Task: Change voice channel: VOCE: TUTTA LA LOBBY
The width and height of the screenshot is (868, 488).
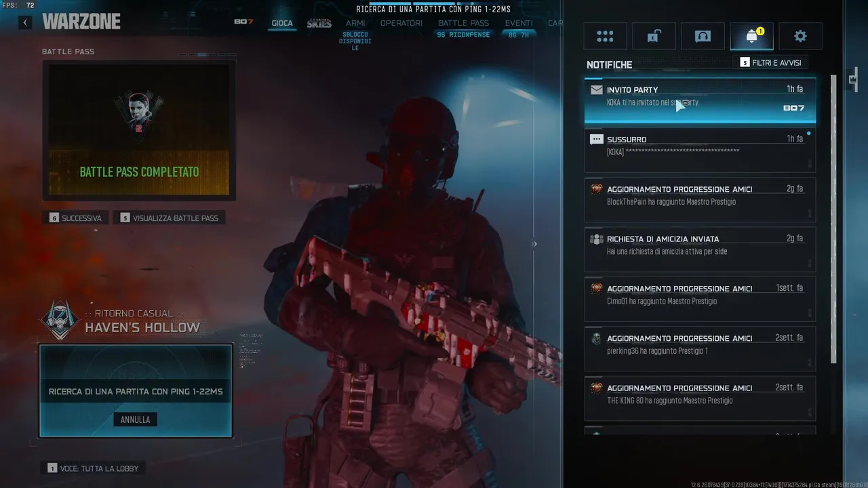Action: [x=92, y=468]
